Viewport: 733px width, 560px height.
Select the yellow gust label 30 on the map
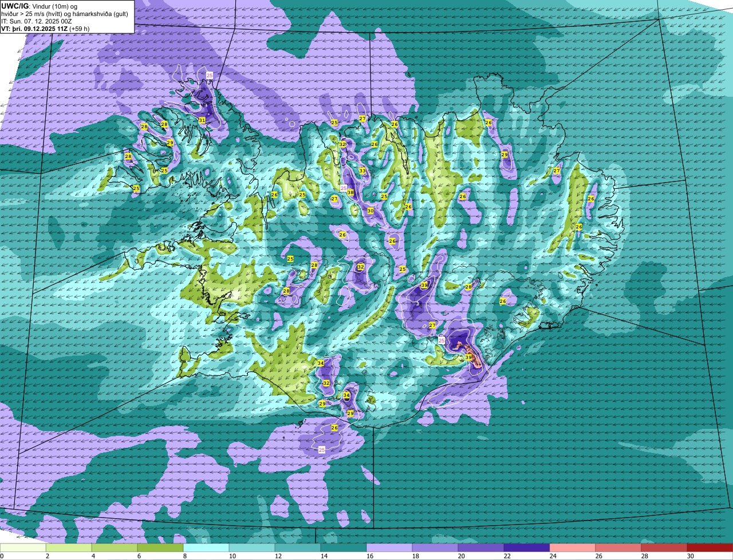click(x=371, y=211)
